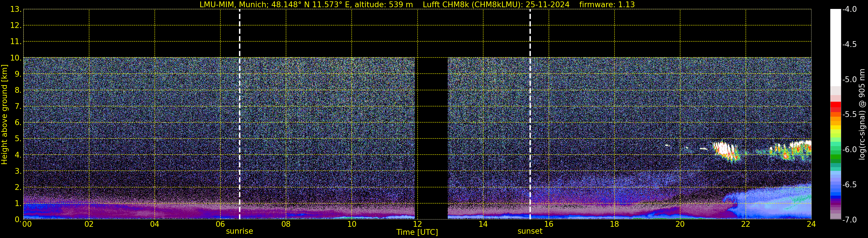This screenshot has height=238, width=868.
Task: Click the time axis tick '16'
Action: pyautogui.click(x=549, y=224)
